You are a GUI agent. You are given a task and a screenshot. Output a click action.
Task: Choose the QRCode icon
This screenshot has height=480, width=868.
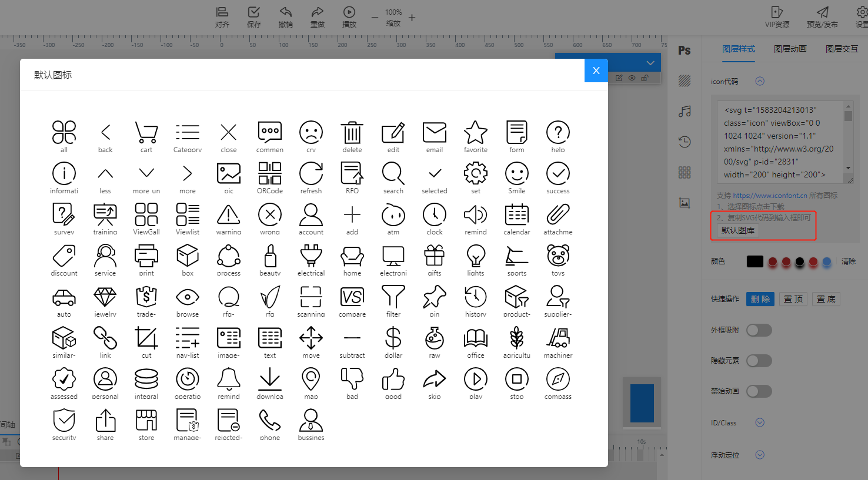[270, 174]
